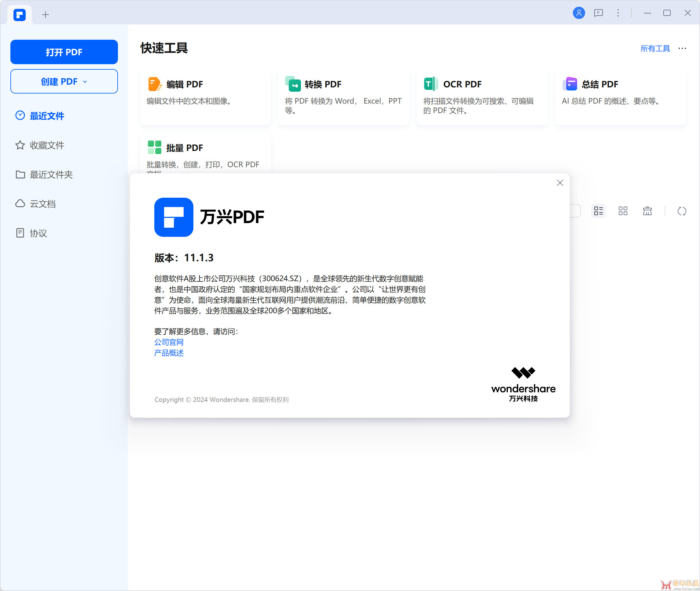Select 最近文件 in the sidebar
The height and width of the screenshot is (591, 700).
tap(47, 116)
